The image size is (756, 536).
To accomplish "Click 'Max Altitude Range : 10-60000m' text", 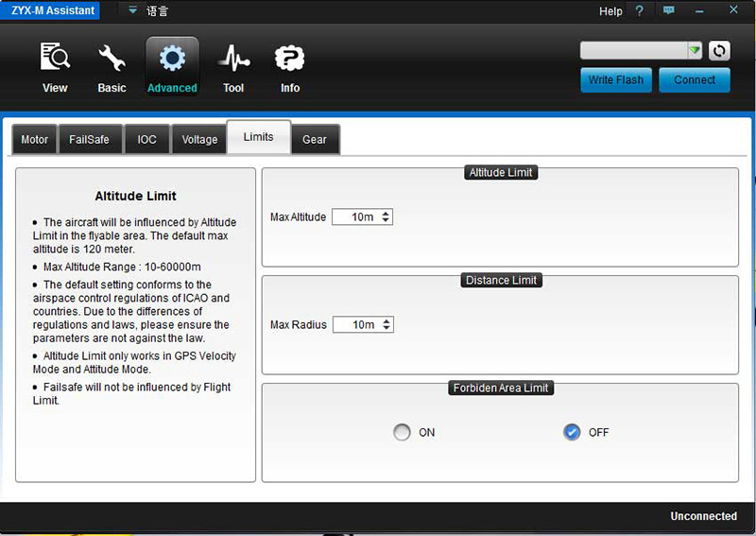I will pyautogui.click(x=122, y=267).
